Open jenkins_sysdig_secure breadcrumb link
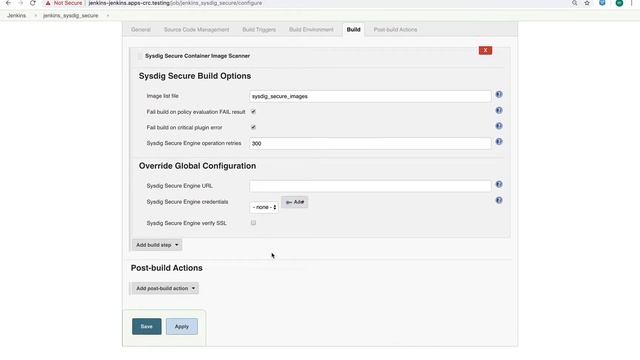Viewport: 640px width, 360px height. point(71,16)
